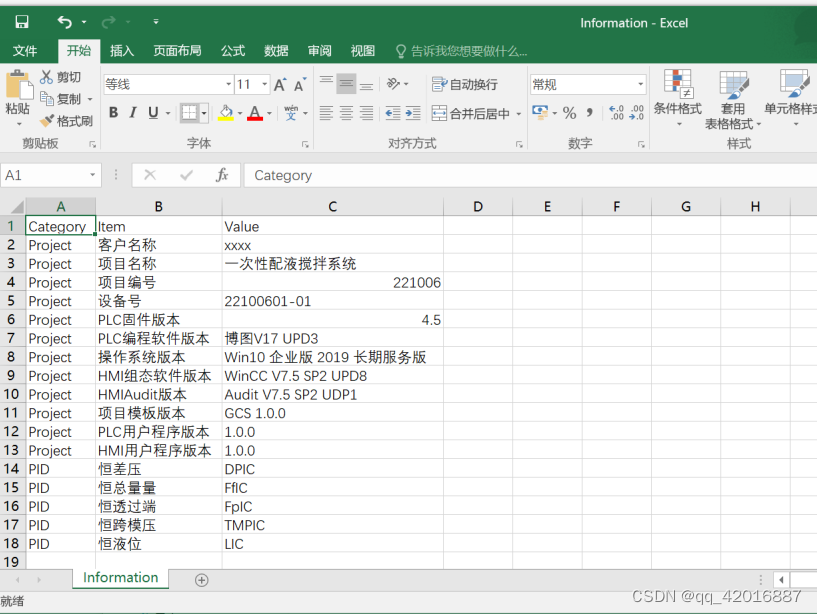The height and width of the screenshot is (614, 817).
Task: Click the new sheet plus button
Action: coord(202,579)
